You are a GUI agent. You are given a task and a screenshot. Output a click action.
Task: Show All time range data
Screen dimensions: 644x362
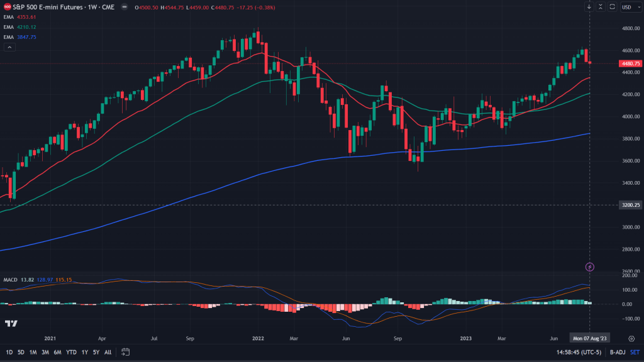pyautogui.click(x=108, y=352)
